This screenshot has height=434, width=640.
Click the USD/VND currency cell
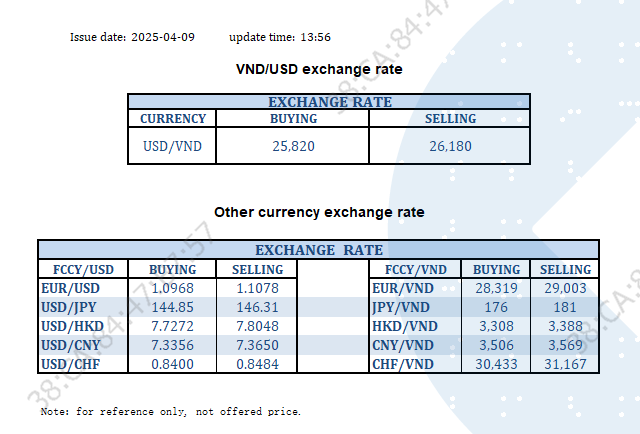click(173, 146)
